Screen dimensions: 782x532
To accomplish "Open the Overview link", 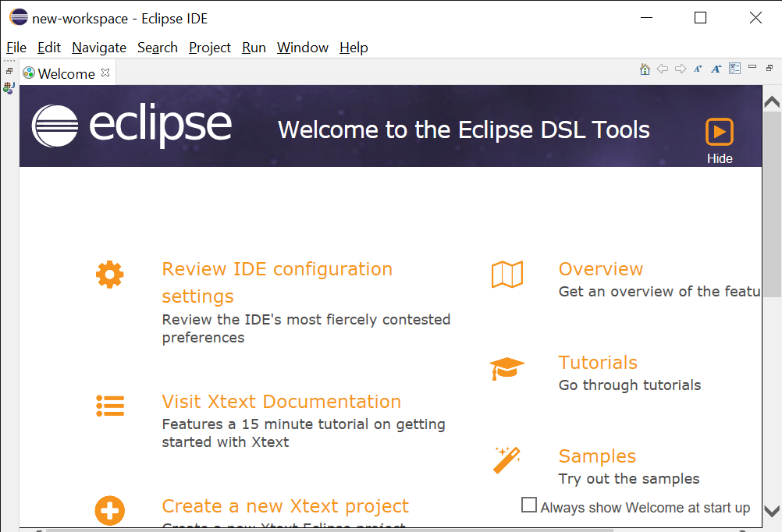I will pyautogui.click(x=601, y=269).
